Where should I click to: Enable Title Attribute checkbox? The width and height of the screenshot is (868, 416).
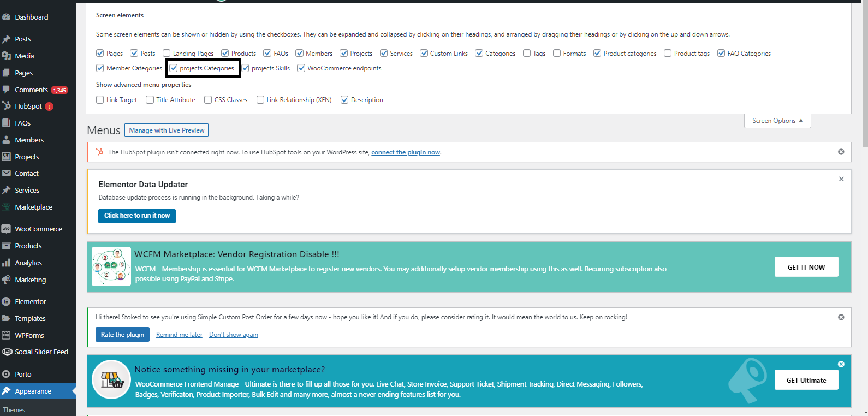point(150,100)
